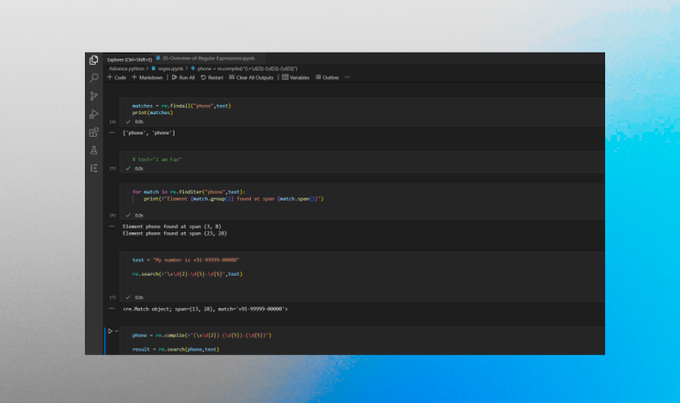Screen dimensions: 680x403
Task: Open output ellipsis menu for 'Element phone found'
Action: [112, 226]
